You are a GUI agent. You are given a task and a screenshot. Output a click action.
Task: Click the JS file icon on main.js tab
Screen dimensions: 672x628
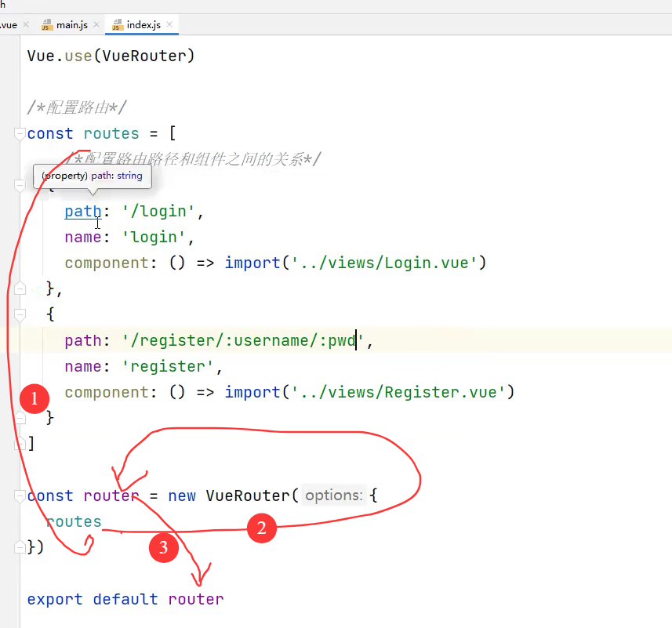[47, 25]
